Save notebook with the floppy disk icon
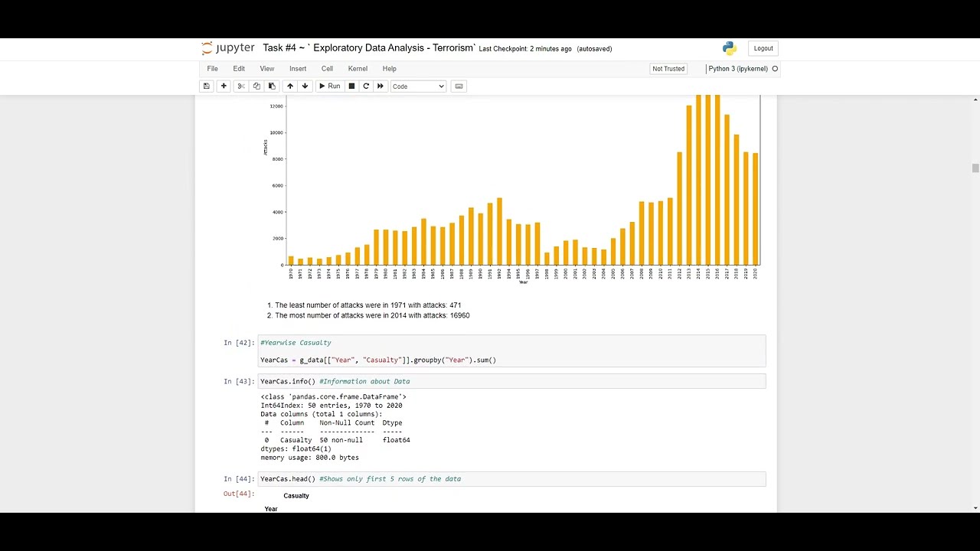 pyautogui.click(x=206, y=86)
